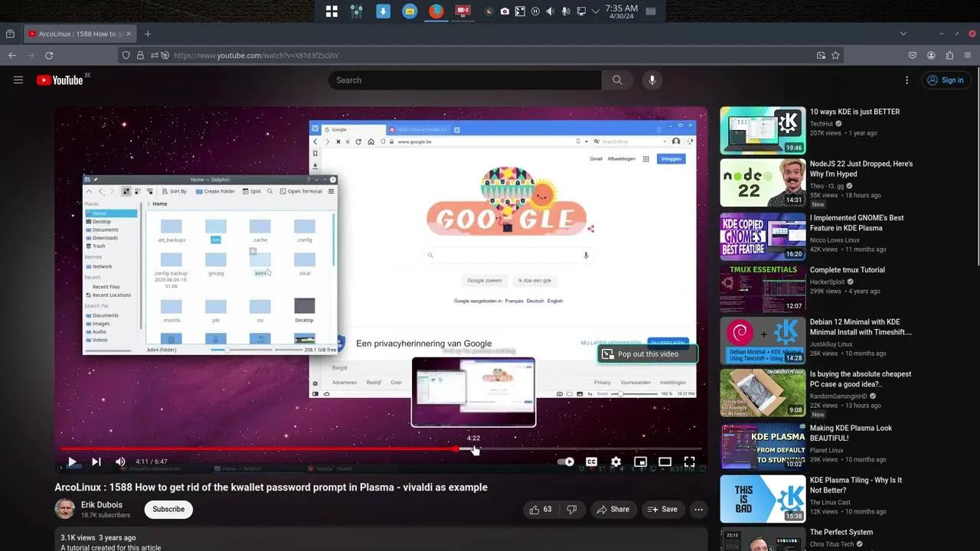Open the Share dialog

[612, 509]
